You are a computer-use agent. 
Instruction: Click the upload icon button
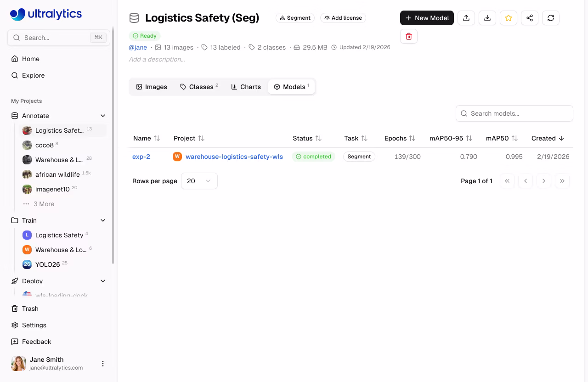click(466, 18)
